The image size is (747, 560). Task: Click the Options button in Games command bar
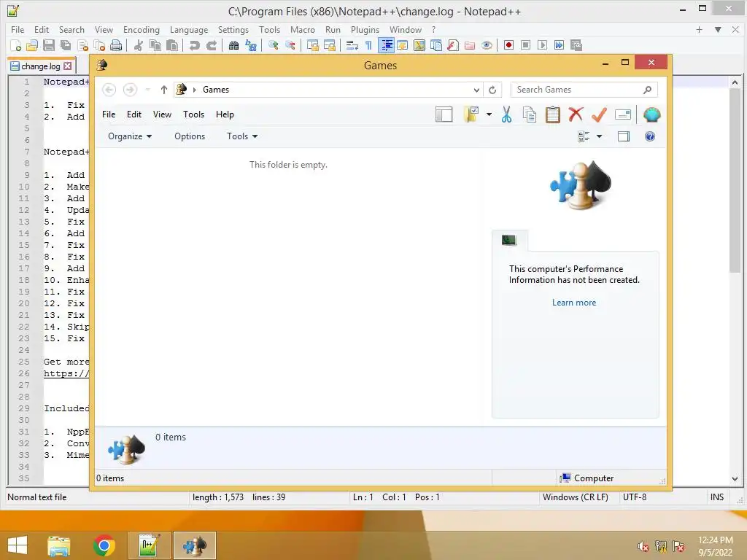(190, 136)
